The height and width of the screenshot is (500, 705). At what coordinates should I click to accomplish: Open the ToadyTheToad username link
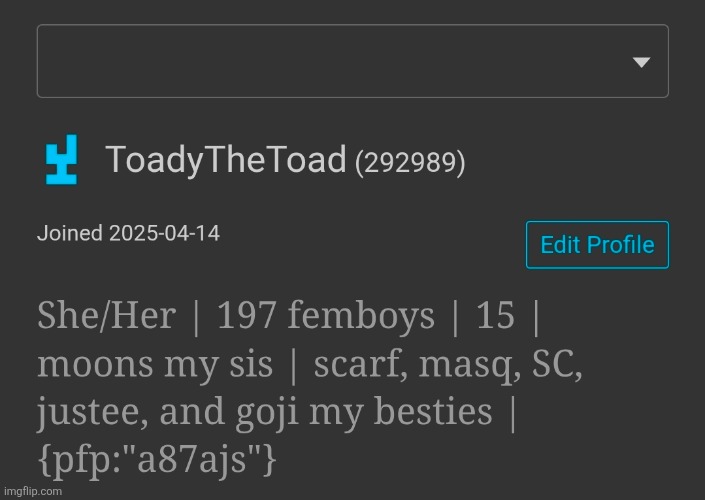[x=225, y=160]
